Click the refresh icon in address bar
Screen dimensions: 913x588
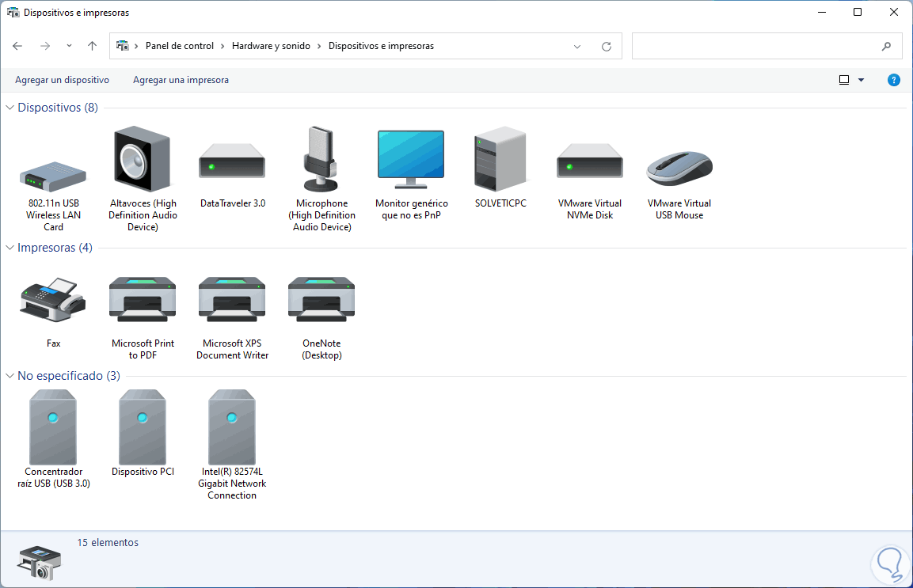606,47
